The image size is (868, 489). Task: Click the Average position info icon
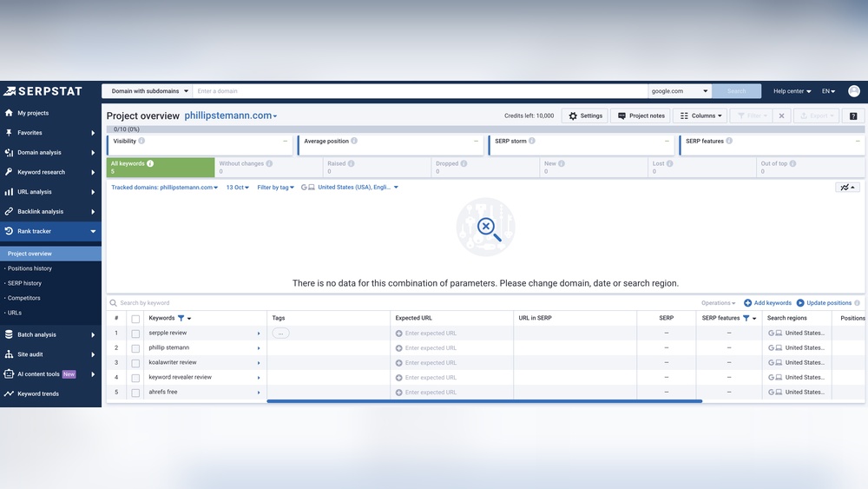pos(354,141)
